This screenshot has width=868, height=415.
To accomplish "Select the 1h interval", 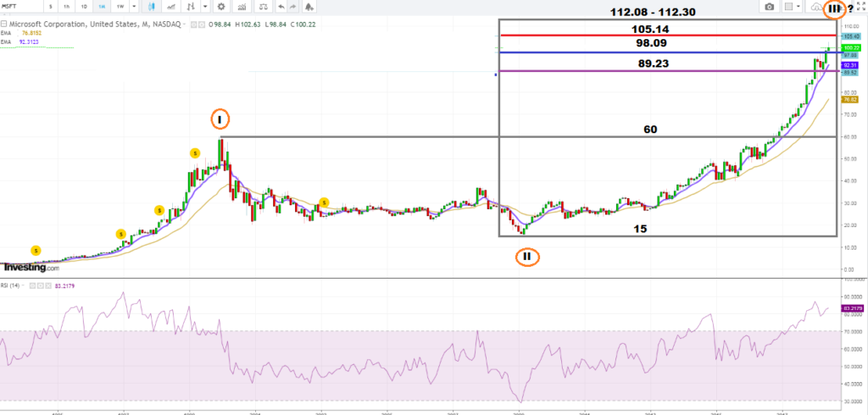I will click(x=66, y=7).
